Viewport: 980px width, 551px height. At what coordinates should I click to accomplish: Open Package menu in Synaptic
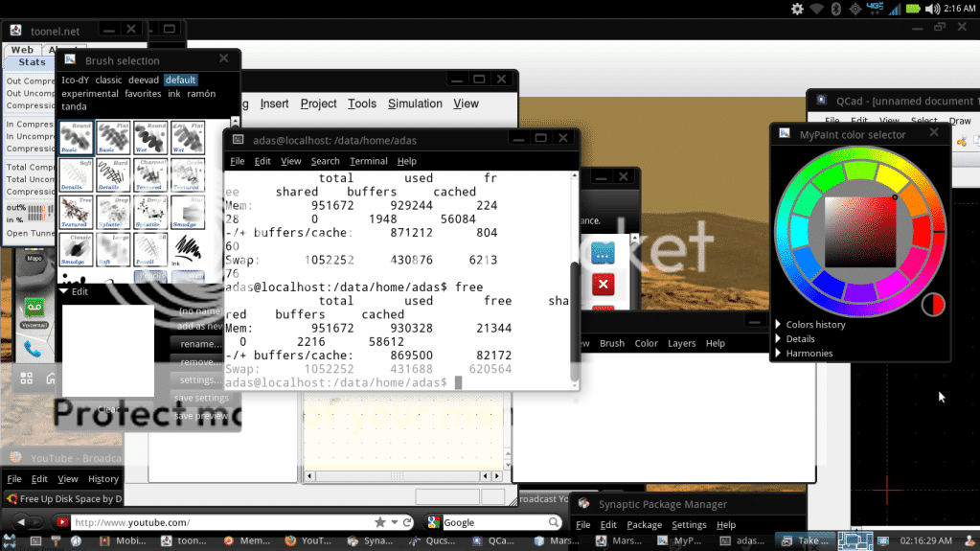pos(644,525)
